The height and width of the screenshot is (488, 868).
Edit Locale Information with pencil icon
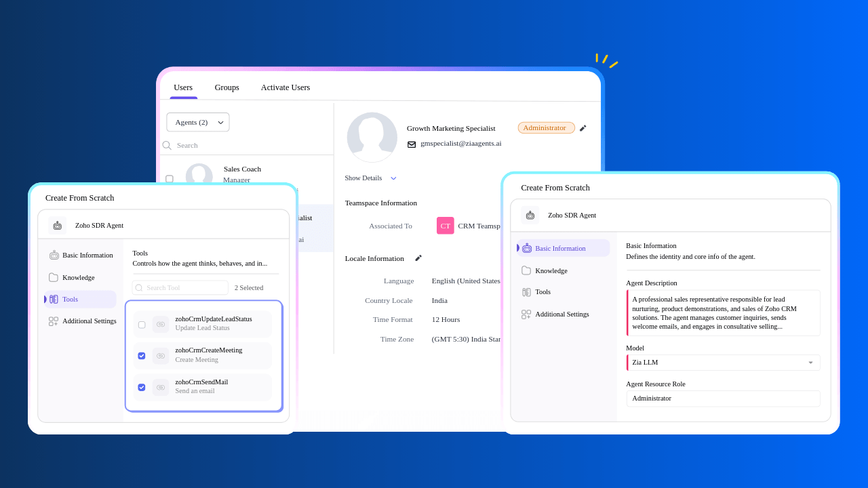pyautogui.click(x=418, y=258)
